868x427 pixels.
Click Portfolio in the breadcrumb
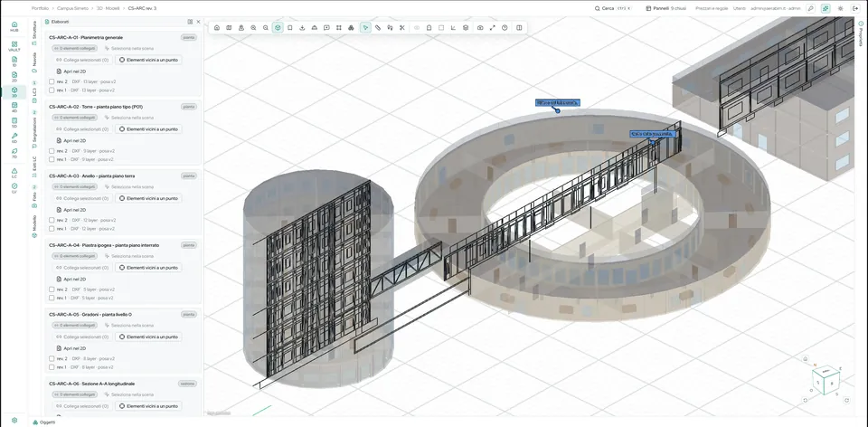(40, 8)
